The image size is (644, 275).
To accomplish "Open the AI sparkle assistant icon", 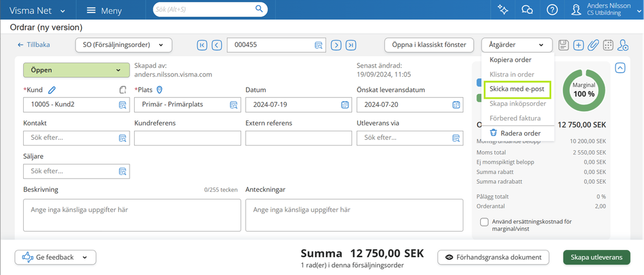I will (x=502, y=10).
